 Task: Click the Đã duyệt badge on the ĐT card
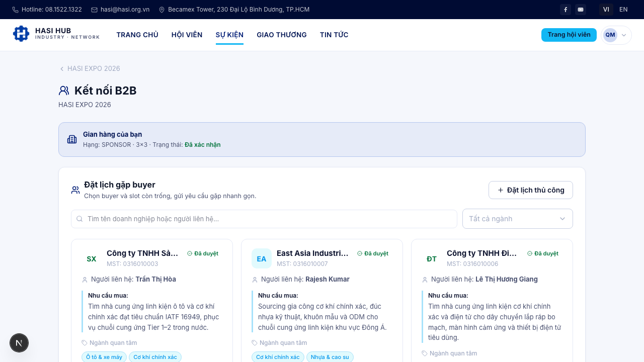[x=543, y=253]
